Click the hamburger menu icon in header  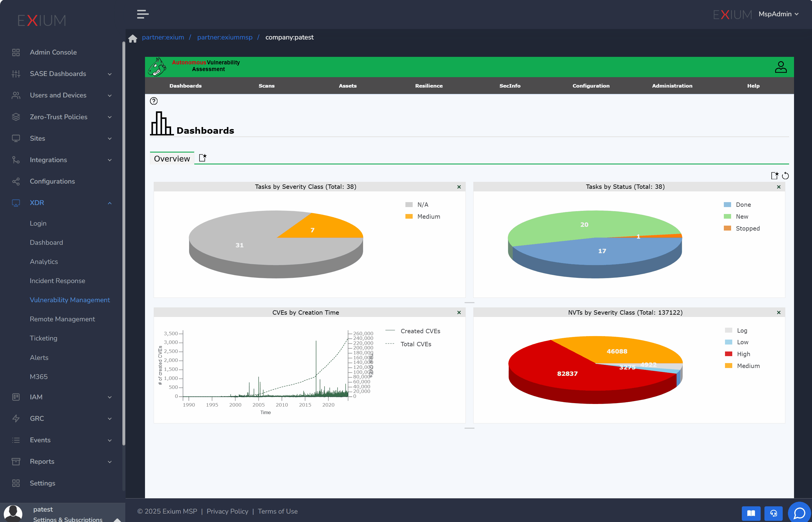[x=143, y=14]
